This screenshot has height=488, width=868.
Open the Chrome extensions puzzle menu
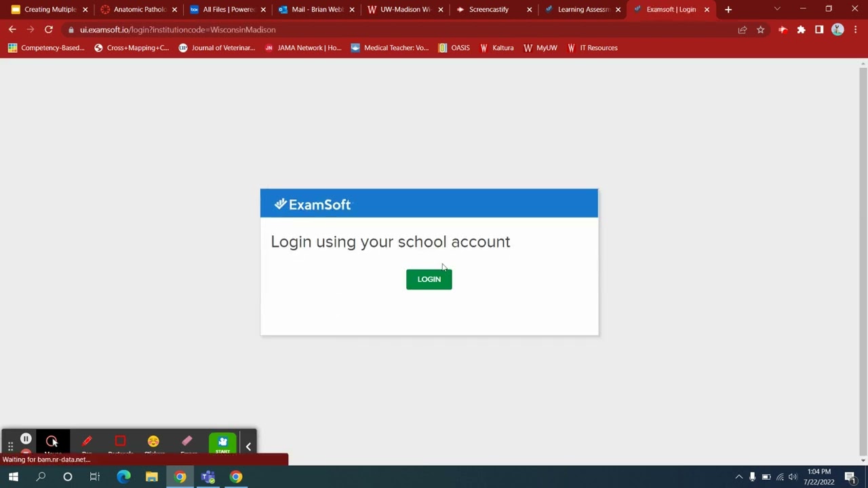801,30
